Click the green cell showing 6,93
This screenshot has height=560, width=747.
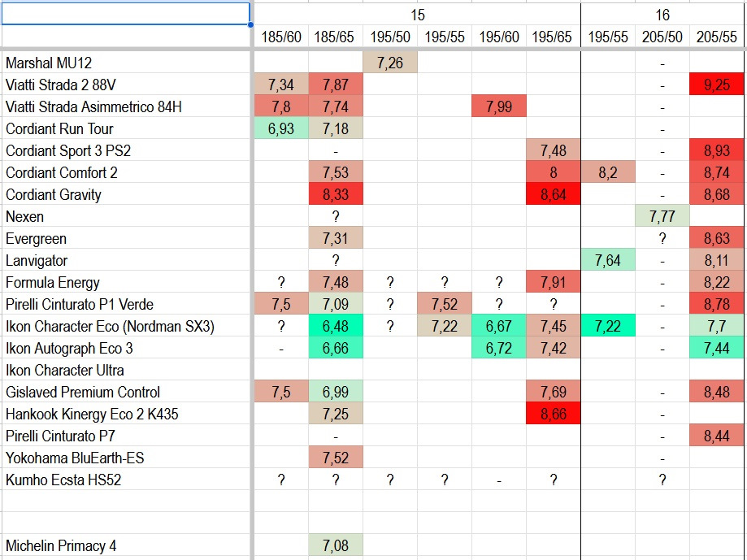pos(281,128)
